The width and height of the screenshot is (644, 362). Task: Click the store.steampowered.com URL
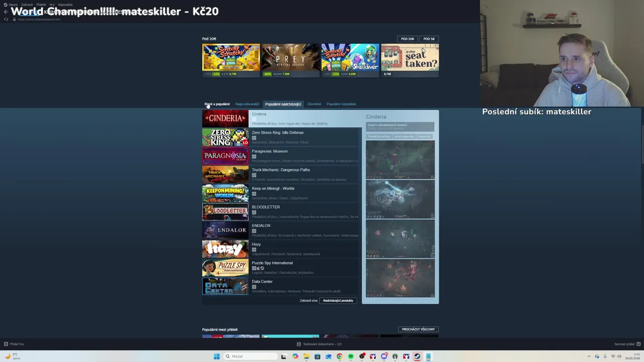[39, 19]
